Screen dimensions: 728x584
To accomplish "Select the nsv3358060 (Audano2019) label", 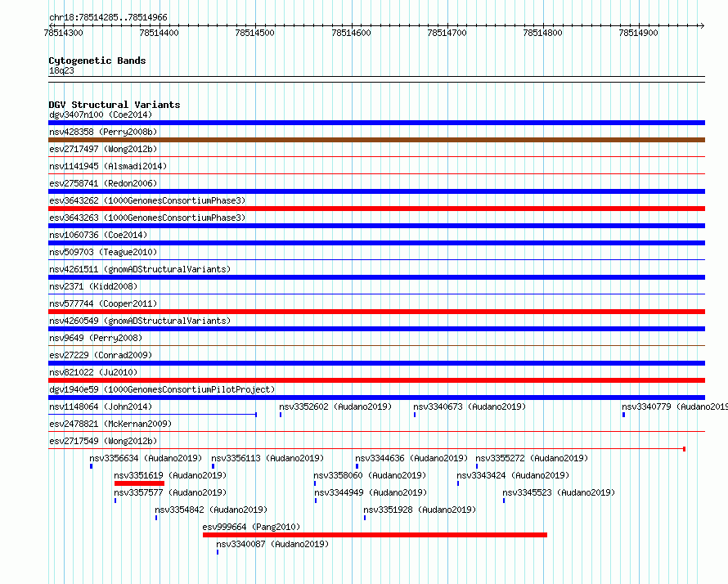I will [x=370, y=475].
